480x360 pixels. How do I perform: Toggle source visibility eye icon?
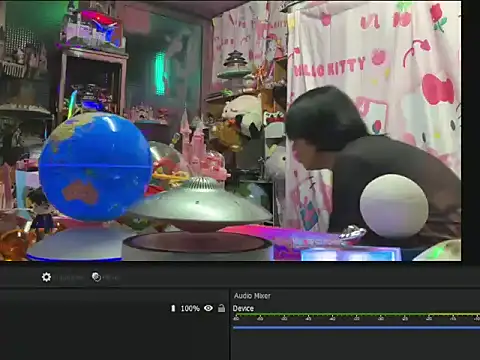208,308
